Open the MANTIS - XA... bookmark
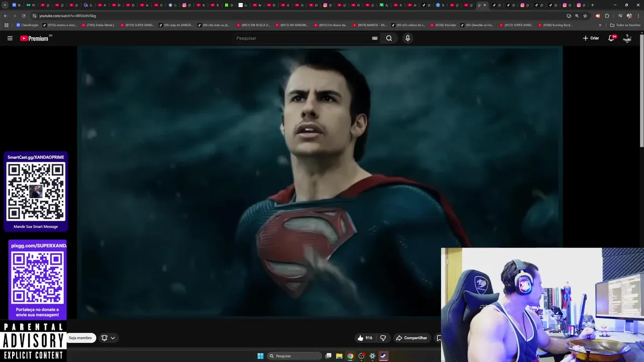Image resolution: width=644 pixels, height=362 pixels. click(370, 25)
